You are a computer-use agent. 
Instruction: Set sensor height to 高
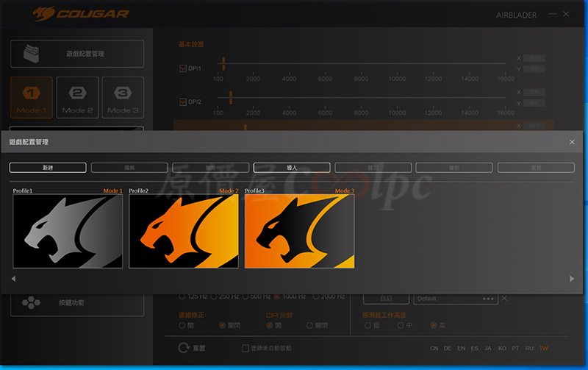click(434, 325)
